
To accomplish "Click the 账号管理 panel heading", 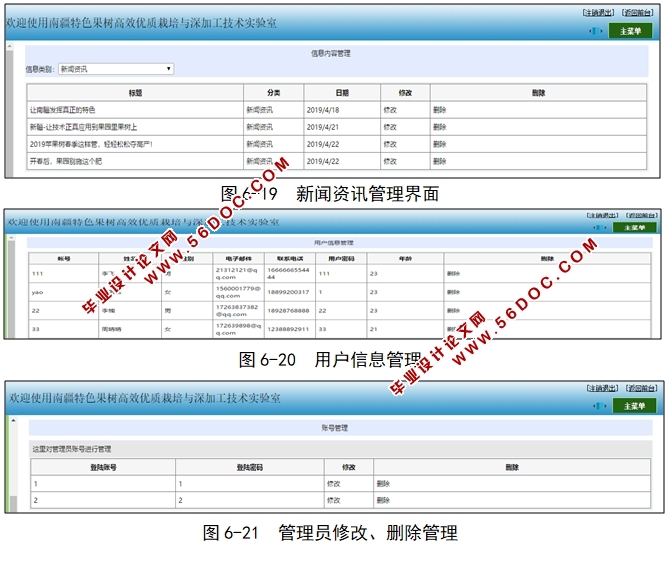I will (335, 428).
